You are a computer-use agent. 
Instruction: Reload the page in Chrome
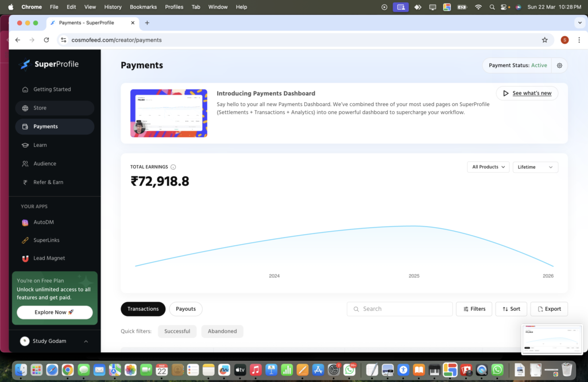pos(47,40)
